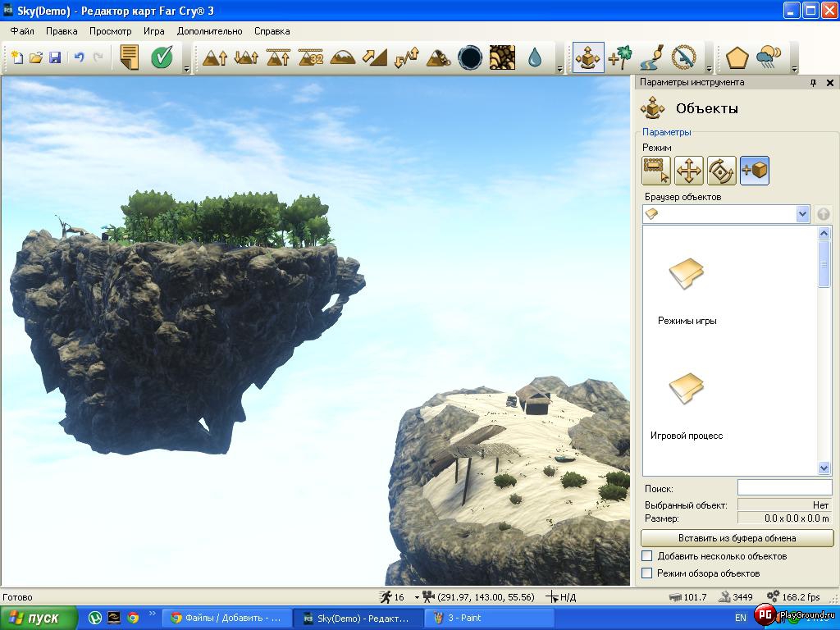Enable Режим обзора объектов checkbox
840x630 pixels.
(x=647, y=573)
